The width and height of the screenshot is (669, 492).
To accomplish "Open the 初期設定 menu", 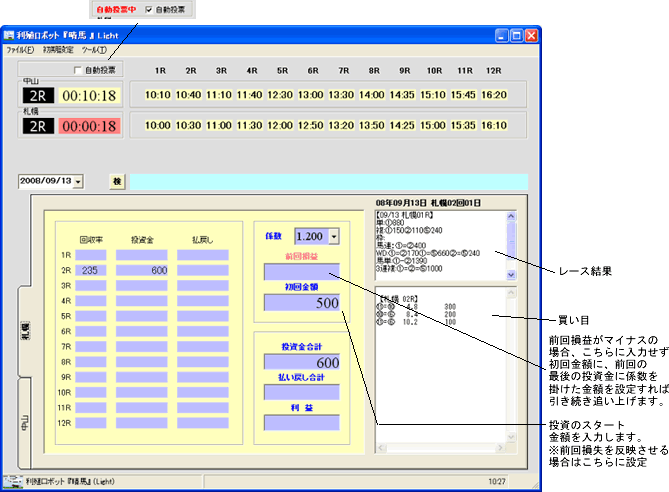I will [x=59, y=49].
